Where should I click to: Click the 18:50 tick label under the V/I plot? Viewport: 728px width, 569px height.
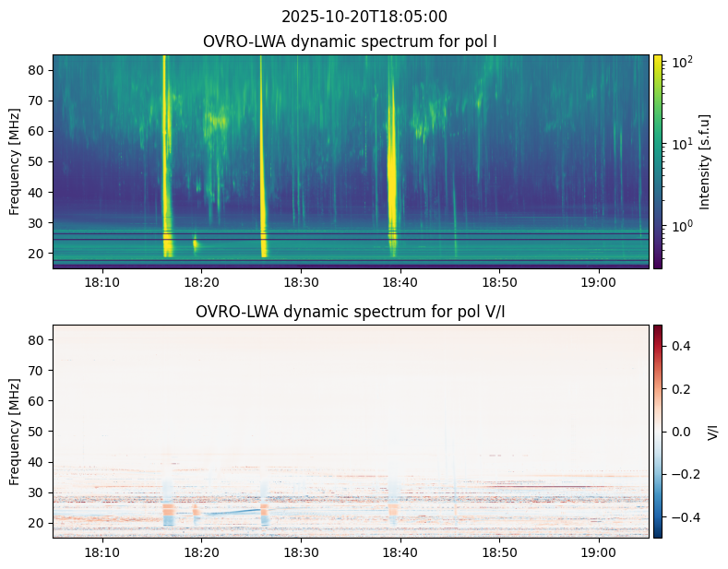[499, 552]
